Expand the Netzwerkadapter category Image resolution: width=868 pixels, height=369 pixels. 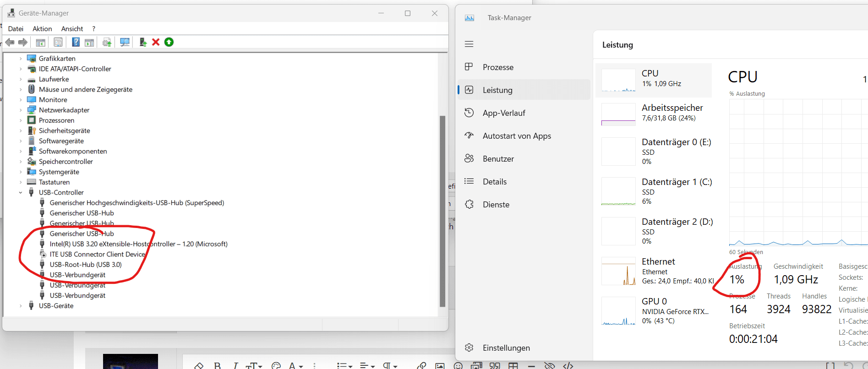pos(21,110)
